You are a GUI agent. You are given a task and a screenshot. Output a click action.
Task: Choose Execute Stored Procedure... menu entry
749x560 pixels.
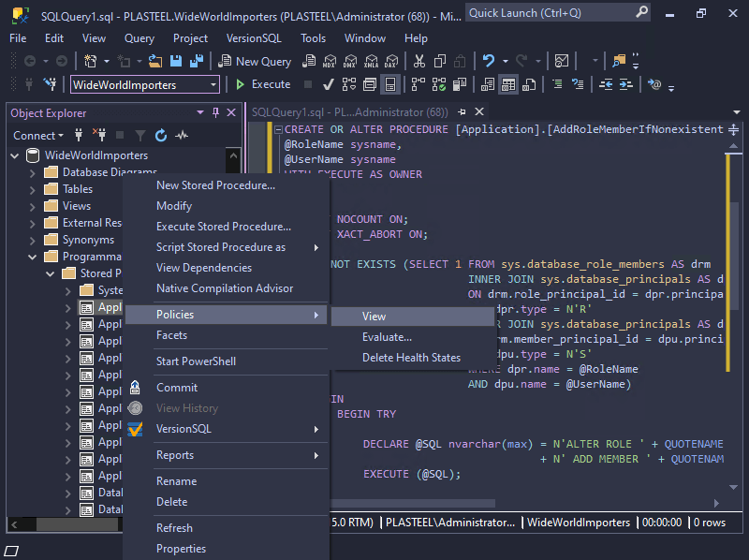click(226, 227)
